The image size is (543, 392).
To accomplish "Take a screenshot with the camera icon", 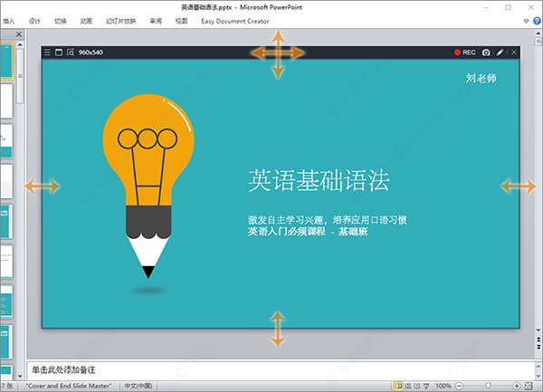I will tap(486, 53).
